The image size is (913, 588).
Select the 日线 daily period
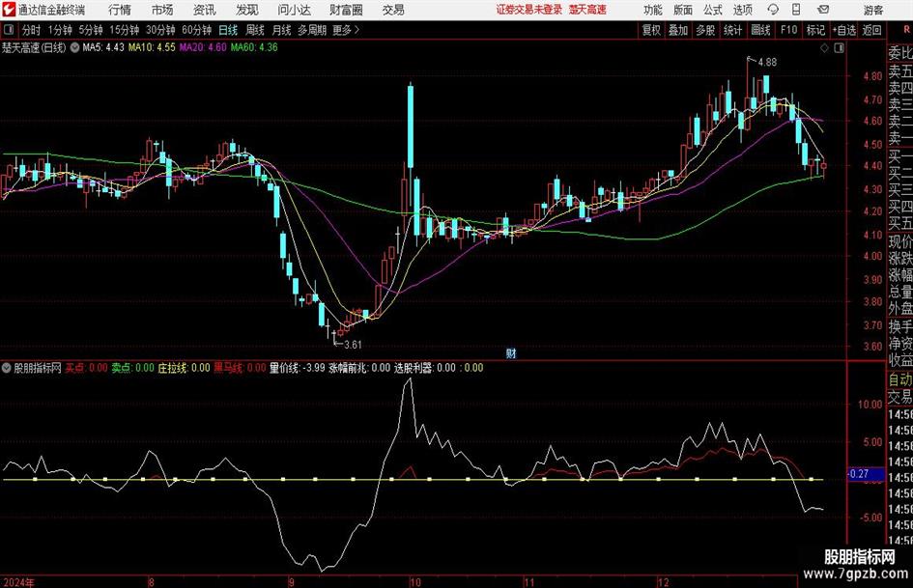[228, 30]
